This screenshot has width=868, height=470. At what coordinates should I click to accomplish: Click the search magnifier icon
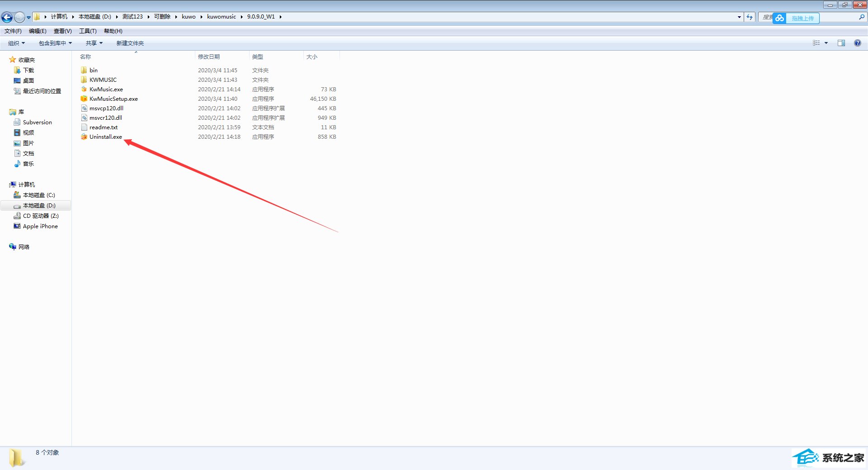click(861, 17)
